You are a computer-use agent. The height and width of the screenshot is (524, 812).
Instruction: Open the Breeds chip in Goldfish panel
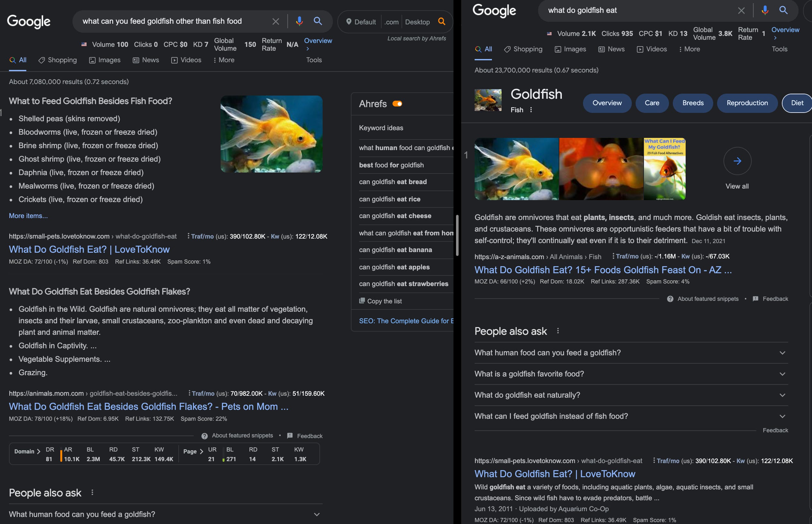(x=693, y=103)
